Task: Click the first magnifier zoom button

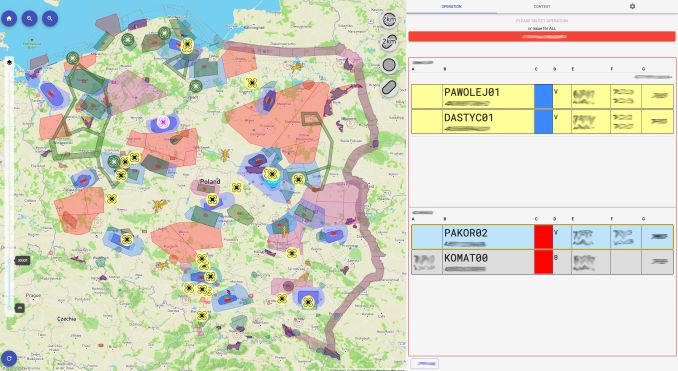Action: click(29, 19)
